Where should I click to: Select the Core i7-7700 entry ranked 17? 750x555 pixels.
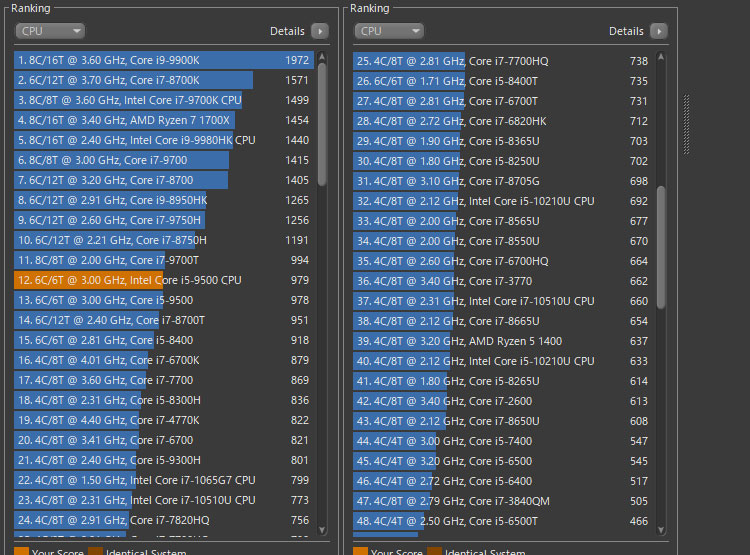coord(164,380)
